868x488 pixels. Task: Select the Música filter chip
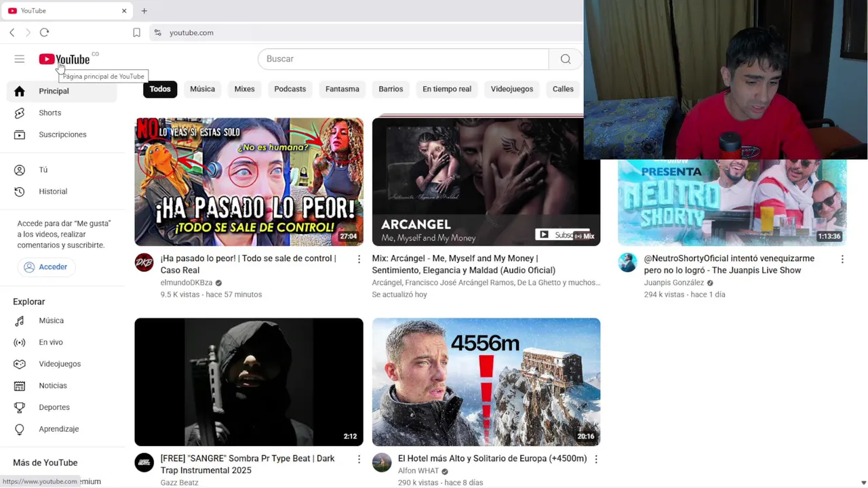202,89
